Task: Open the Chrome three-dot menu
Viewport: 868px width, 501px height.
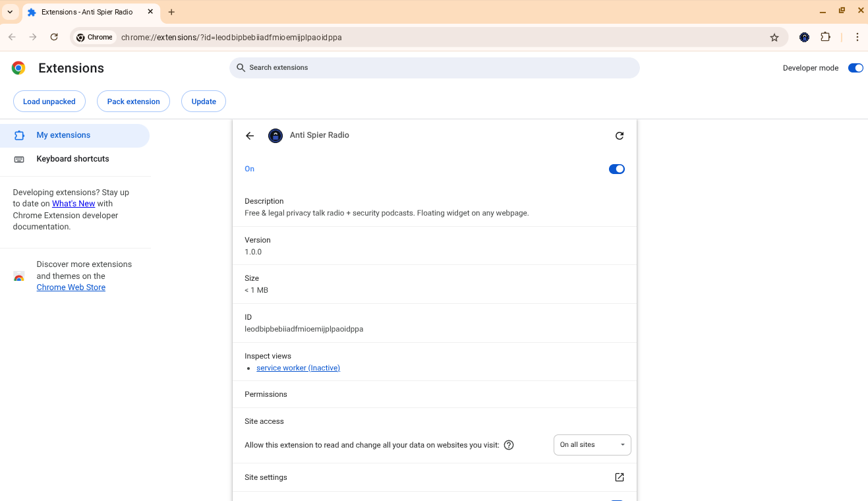Action: tap(857, 38)
